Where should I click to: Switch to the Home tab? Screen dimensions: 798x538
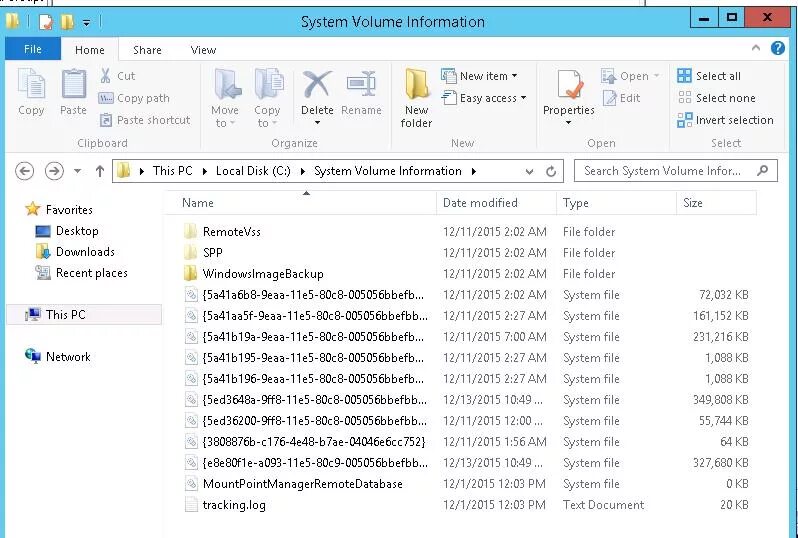90,50
